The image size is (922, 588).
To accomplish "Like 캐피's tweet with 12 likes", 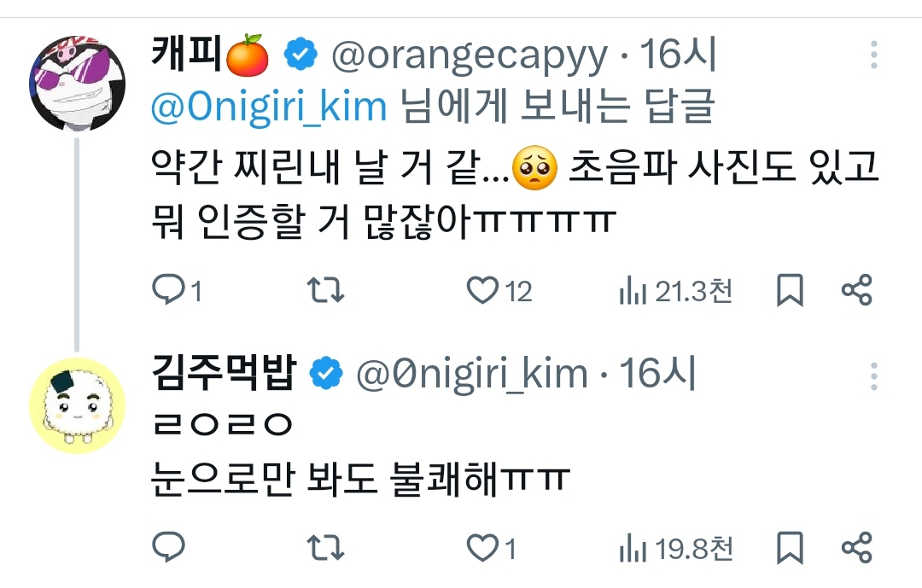I will [482, 292].
